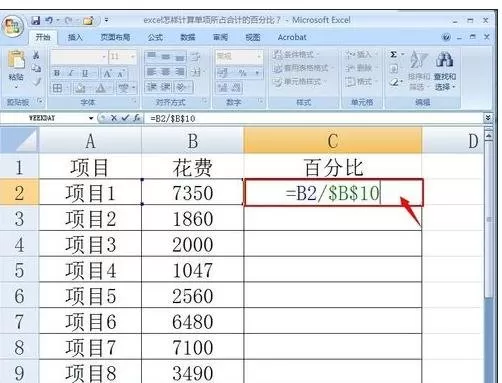Toggle bottom vertical alignment
This screenshot has width=502, height=383.
point(180,57)
